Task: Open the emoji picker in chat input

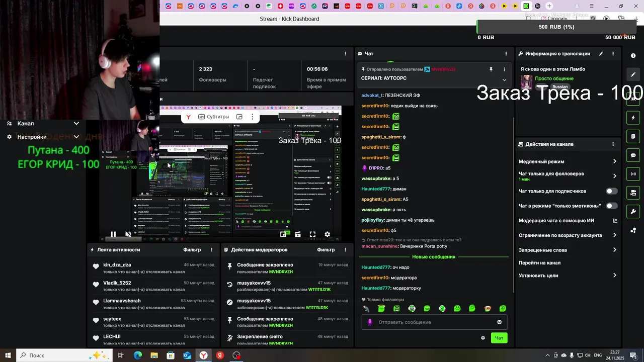Action: click(x=500, y=322)
